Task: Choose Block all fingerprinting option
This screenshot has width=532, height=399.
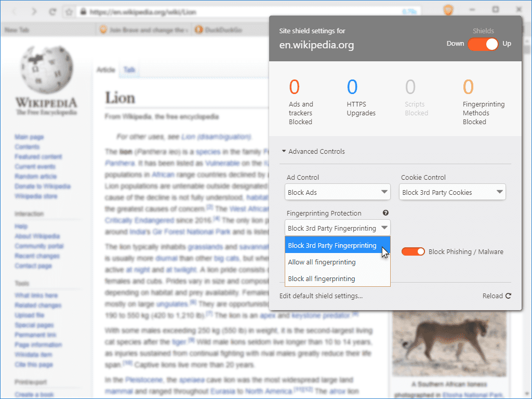Action: tap(338, 278)
